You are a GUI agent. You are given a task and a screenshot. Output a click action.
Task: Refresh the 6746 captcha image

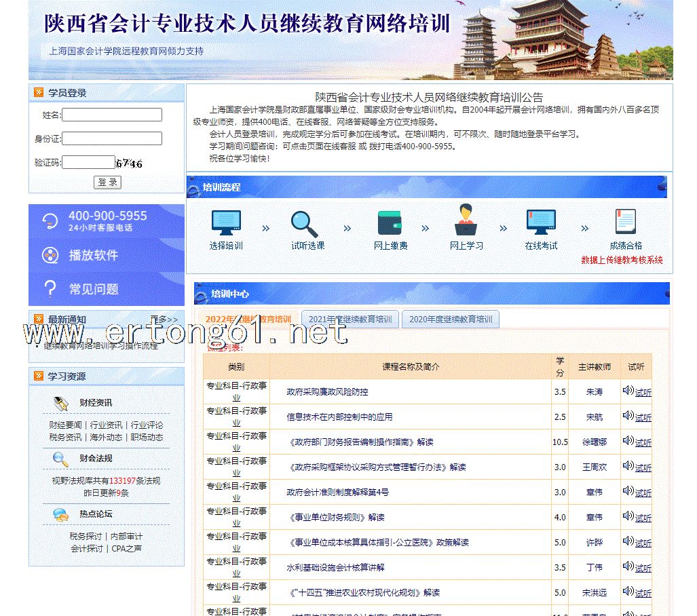click(129, 163)
